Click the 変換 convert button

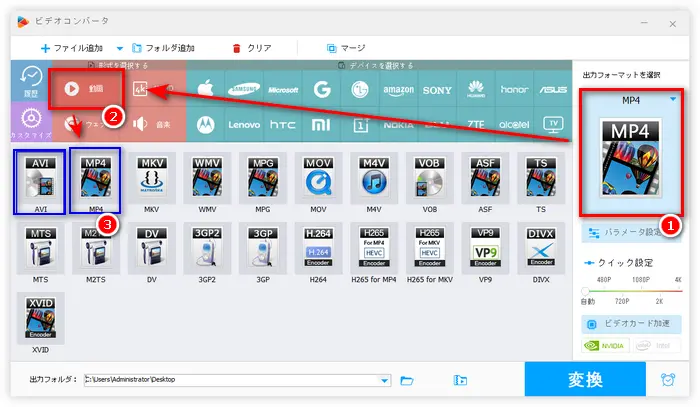point(585,379)
